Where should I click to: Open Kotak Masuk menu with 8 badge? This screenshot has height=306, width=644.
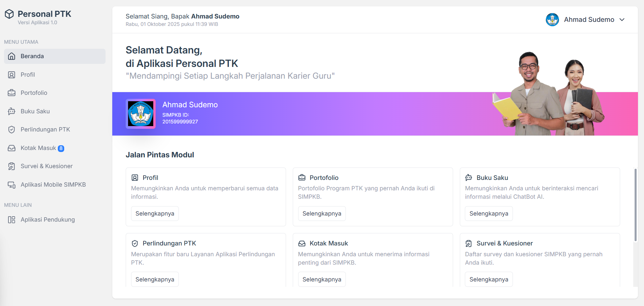tap(38, 148)
